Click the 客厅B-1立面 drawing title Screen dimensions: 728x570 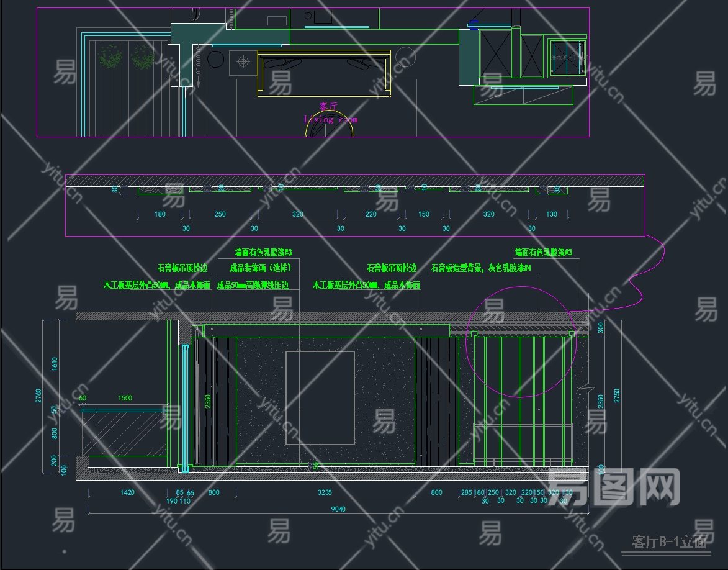coord(669,541)
